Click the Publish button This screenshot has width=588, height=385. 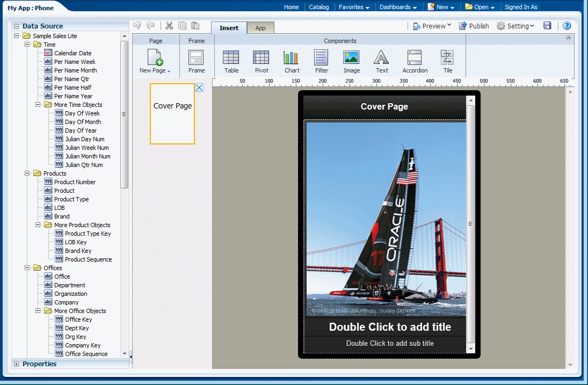tap(474, 26)
